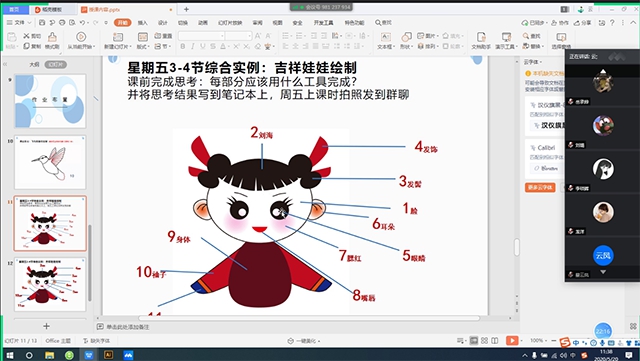Click the Collaborate (协作) icon

pos(554,23)
